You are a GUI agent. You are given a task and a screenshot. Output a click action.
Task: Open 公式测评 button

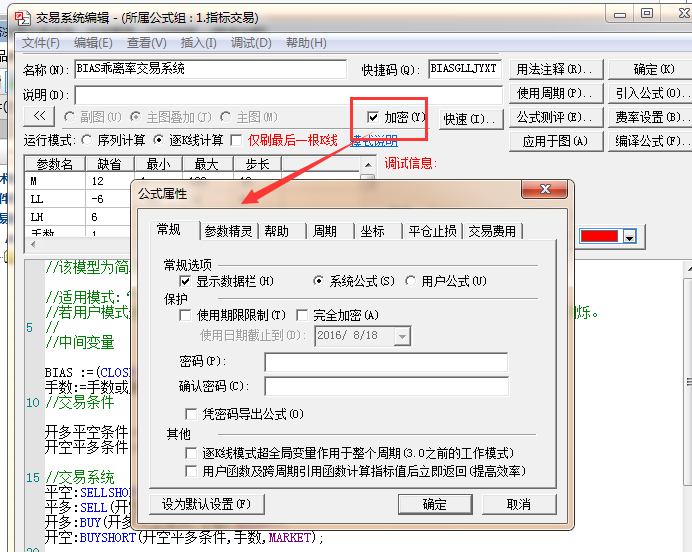(x=555, y=117)
